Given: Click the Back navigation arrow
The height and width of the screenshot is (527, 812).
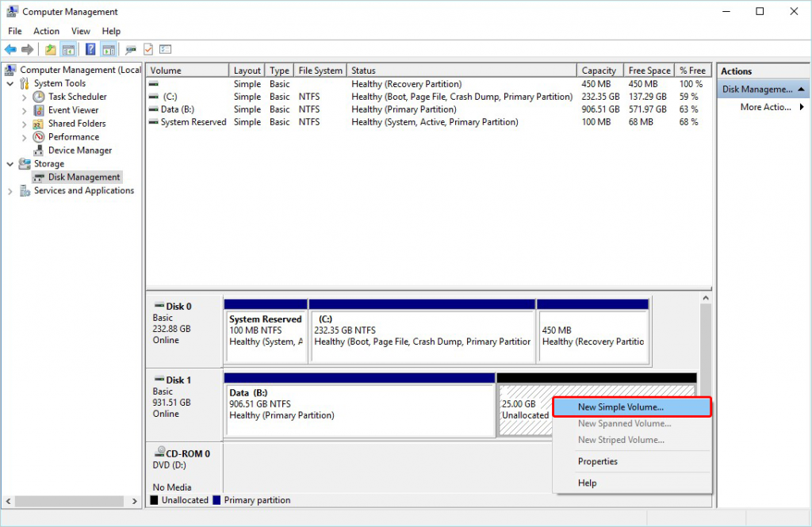Looking at the screenshot, I should pyautogui.click(x=10, y=49).
